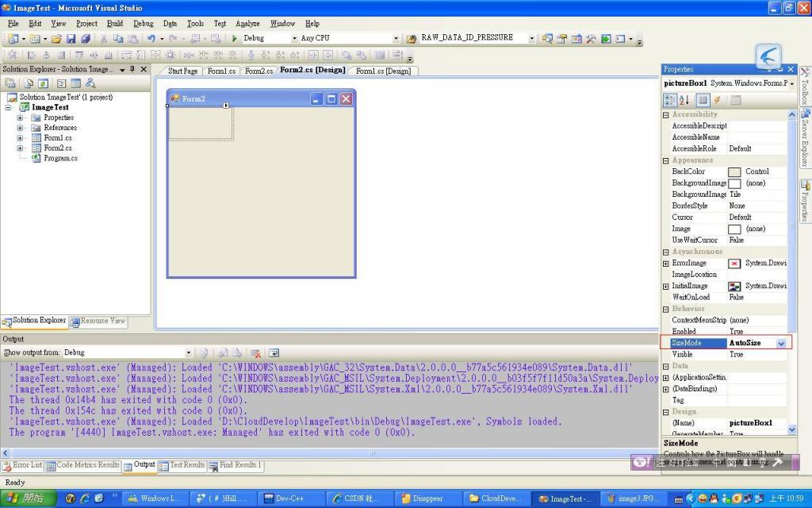Click the Image property preview swatch
Screen dimensions: 812x508
point(734,229)
